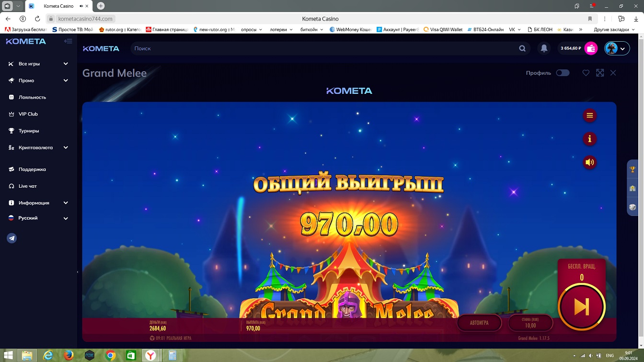Open the bank building widget icon
Screen dimensions: 644x362
pyautogui.click(x=632, y=188)
